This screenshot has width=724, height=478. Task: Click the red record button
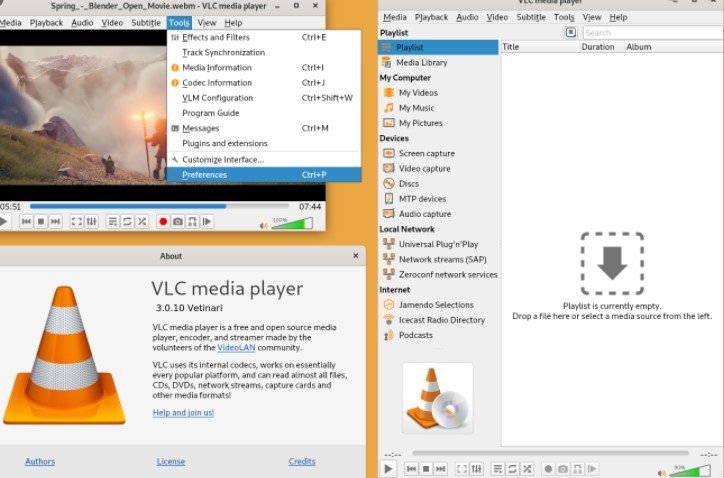(x=163, y=222)
